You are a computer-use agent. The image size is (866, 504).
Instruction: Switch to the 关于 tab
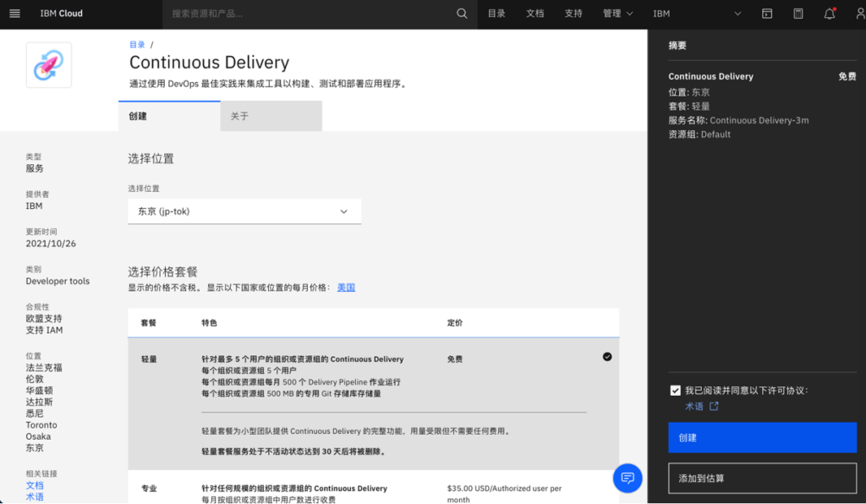click(271, 116)
